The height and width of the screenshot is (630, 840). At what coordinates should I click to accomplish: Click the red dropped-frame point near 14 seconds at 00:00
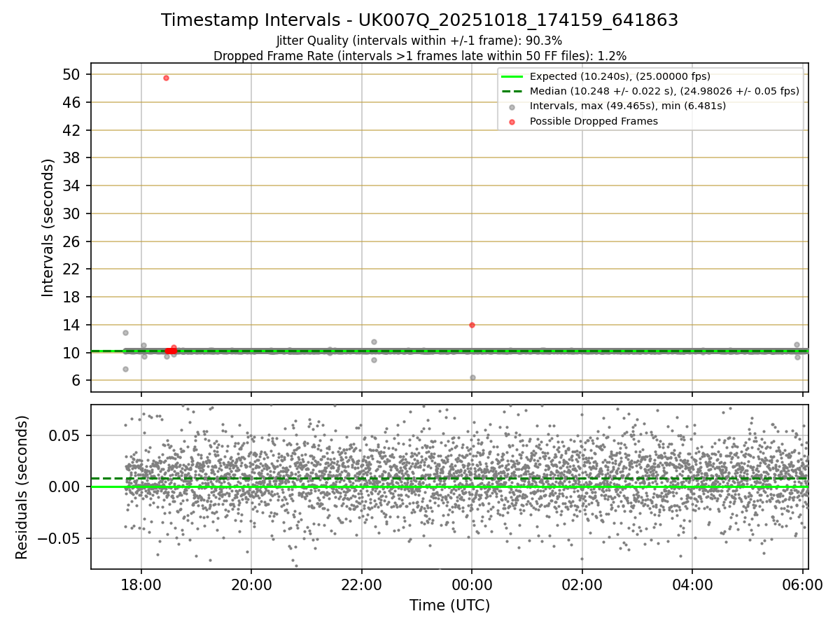pyautogui.click(x=472, y=325)
